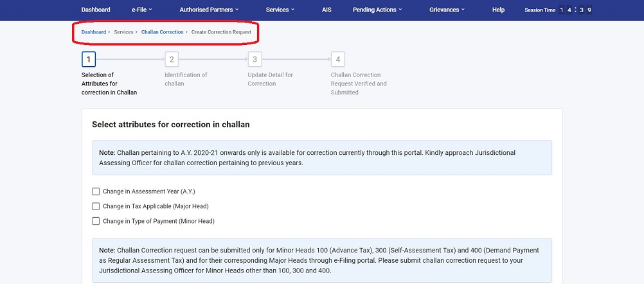This screenshot has height=284, width=644.
Task: Click the Session Time countdown display
Action: pos(575,10)
